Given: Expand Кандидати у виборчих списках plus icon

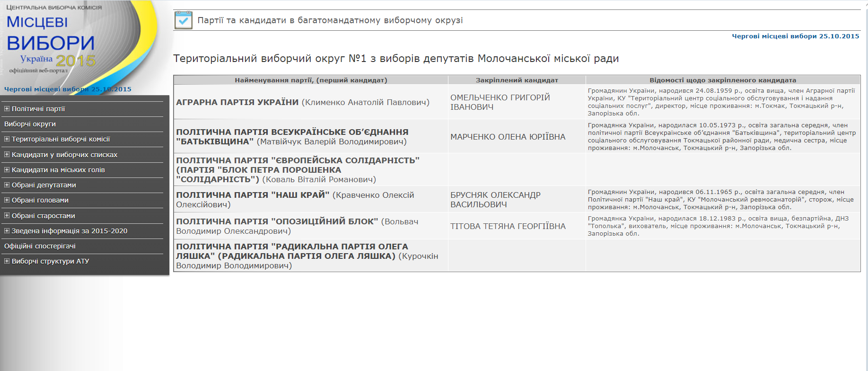Looking at the screenshot, I should 7,155.
